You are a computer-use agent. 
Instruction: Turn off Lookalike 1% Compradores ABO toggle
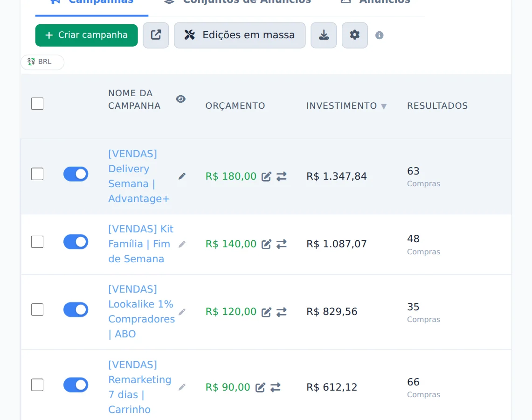(76, 309)
